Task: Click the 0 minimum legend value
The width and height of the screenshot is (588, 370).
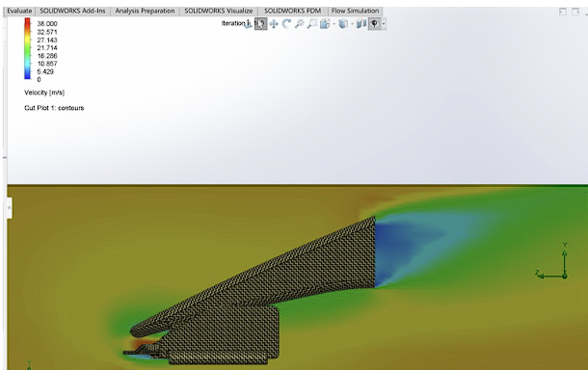Action: coord(39,79)
